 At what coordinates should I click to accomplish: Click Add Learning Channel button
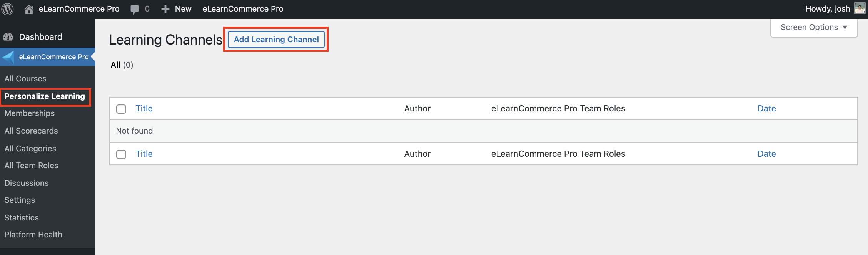click(276, 40)
